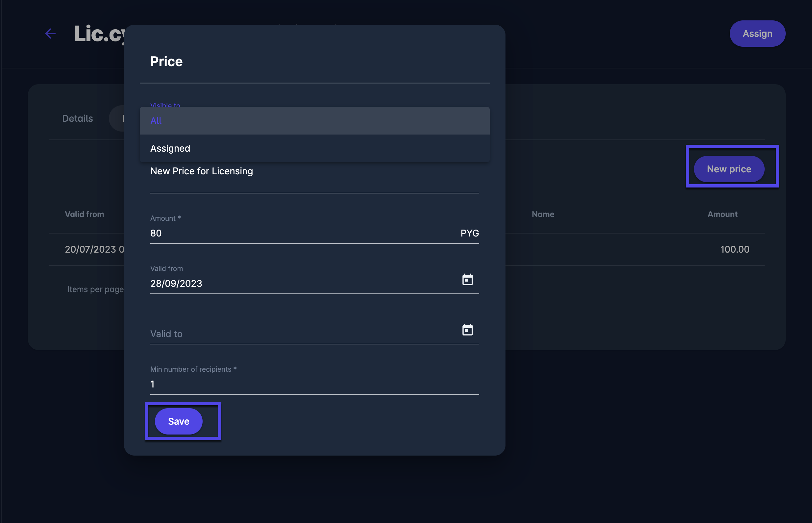This screenshot has width=812, height=523.
Task: Click the Valid to date field
Action: [302, 334]
